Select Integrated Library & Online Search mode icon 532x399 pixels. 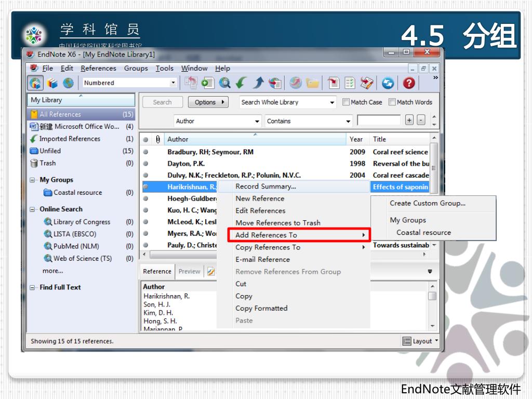click(x=35, y=83)
